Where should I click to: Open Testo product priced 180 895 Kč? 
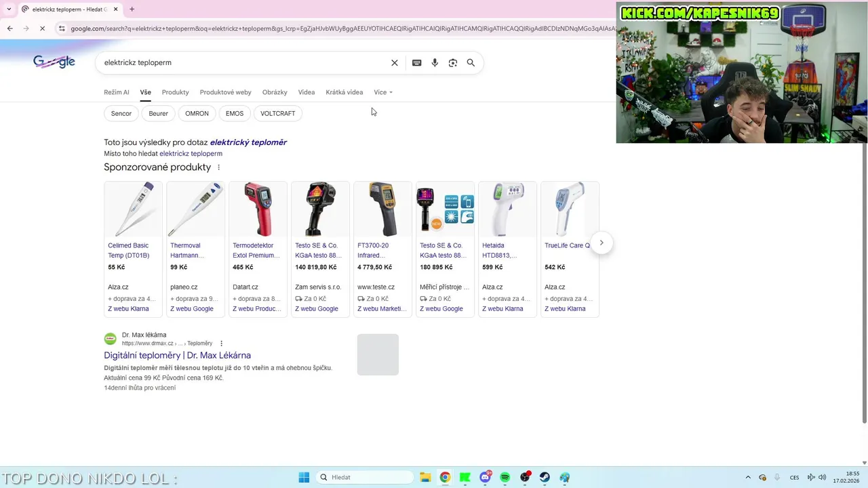pyautogui.click(x=445, y=249)
